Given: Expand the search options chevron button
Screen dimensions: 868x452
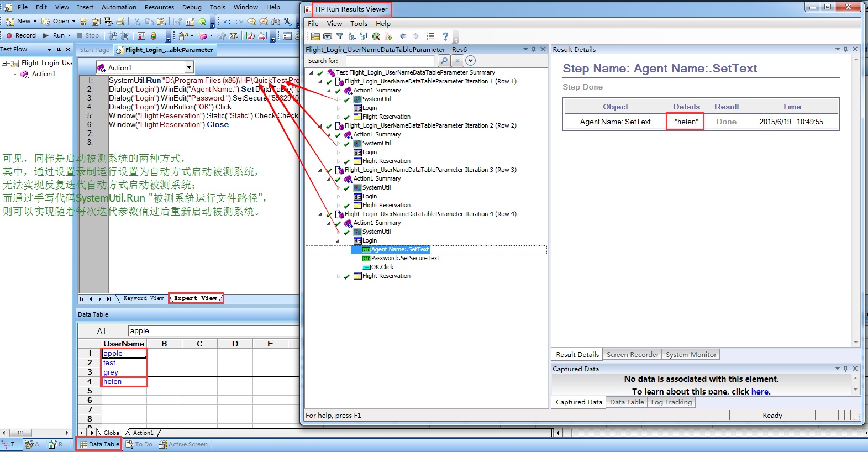Looking at the screenshot, I should [470, 61].
